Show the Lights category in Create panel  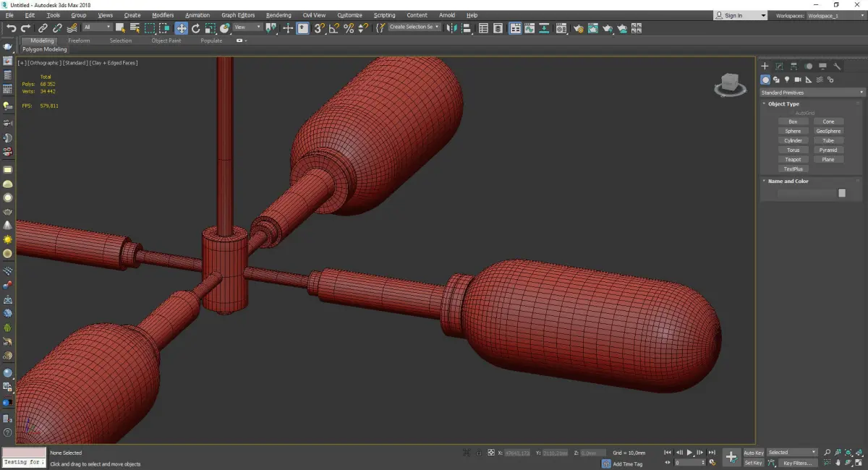click(786, 80)
